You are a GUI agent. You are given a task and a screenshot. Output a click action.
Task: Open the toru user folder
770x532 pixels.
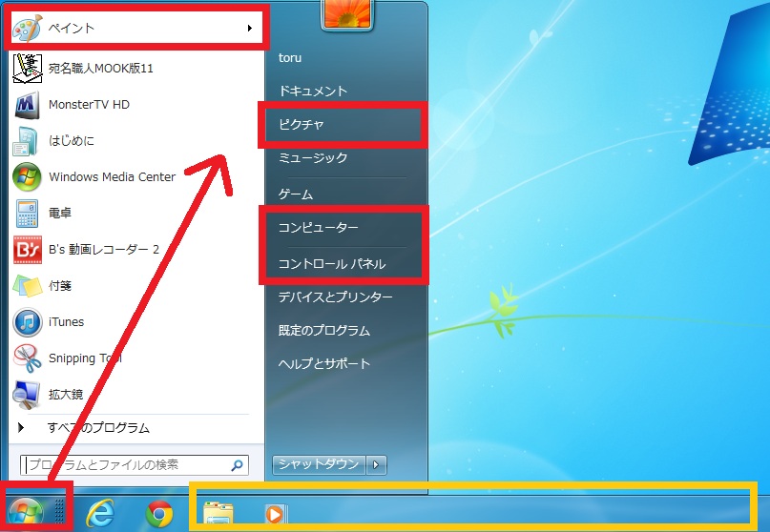point(290,57)
